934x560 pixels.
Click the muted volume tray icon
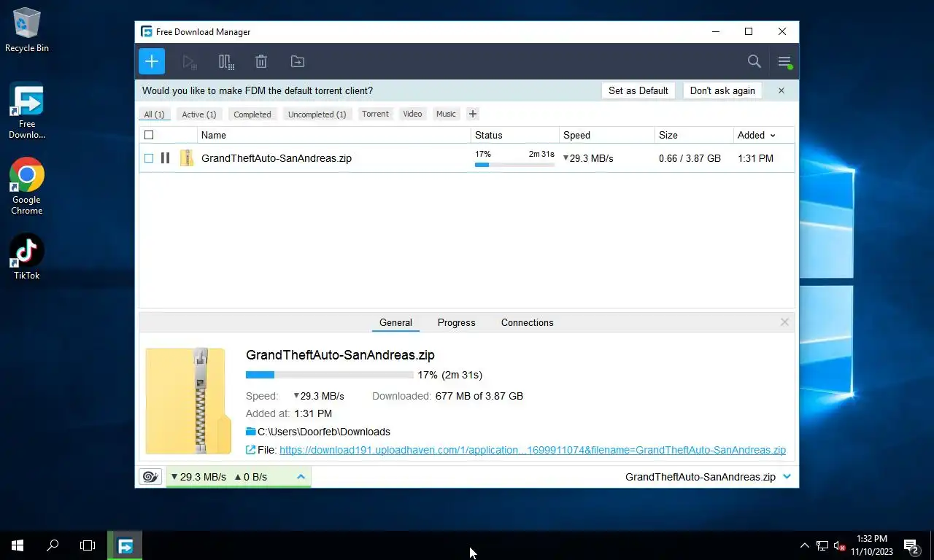click(840, 545)
